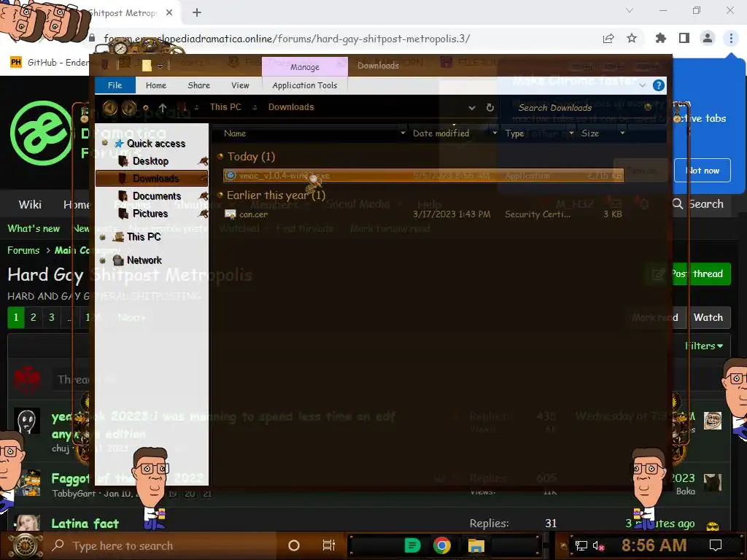This screenshot has width=747, height=560.
Task: Open File Explorer taskbar icon
Action: [476, 545]
